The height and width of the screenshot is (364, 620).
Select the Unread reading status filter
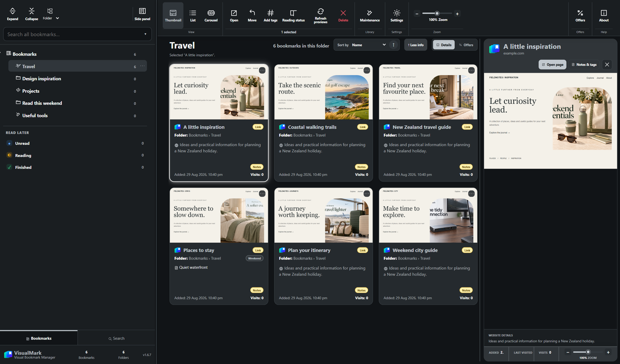(x=75, y=143)
